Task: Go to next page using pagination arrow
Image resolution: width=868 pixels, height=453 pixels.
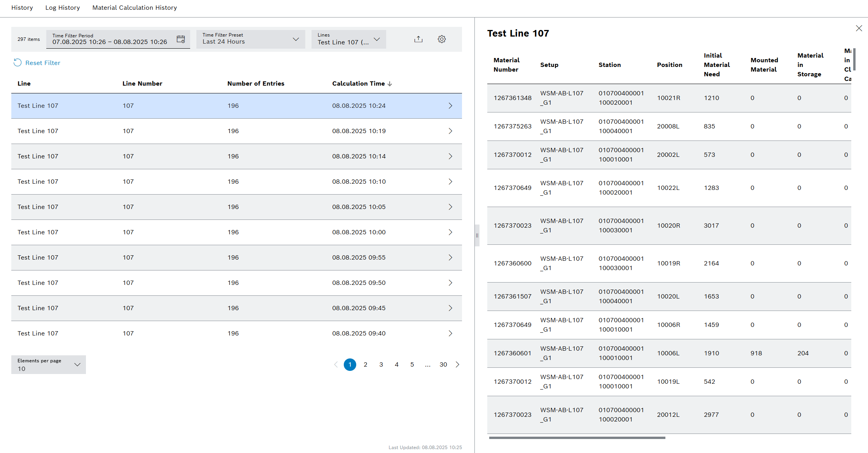Action: coord(457,365)
